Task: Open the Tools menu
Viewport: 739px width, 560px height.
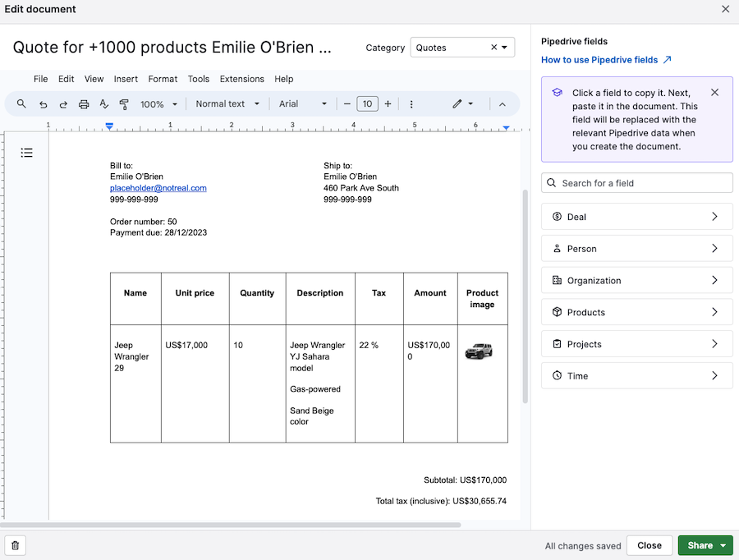Action: 199,79
